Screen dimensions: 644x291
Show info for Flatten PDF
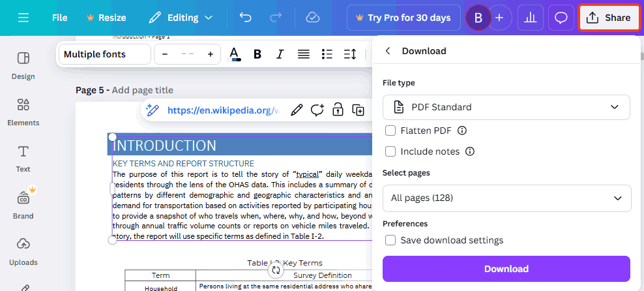click(x=462, y=130)
